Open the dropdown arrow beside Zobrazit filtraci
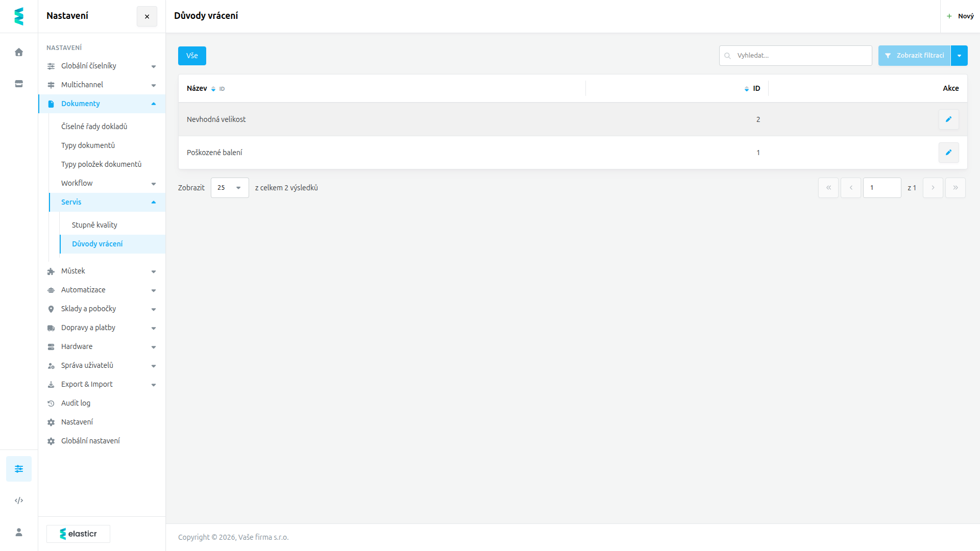The height and width of the screenshot is (551, 980). (959, 56)
